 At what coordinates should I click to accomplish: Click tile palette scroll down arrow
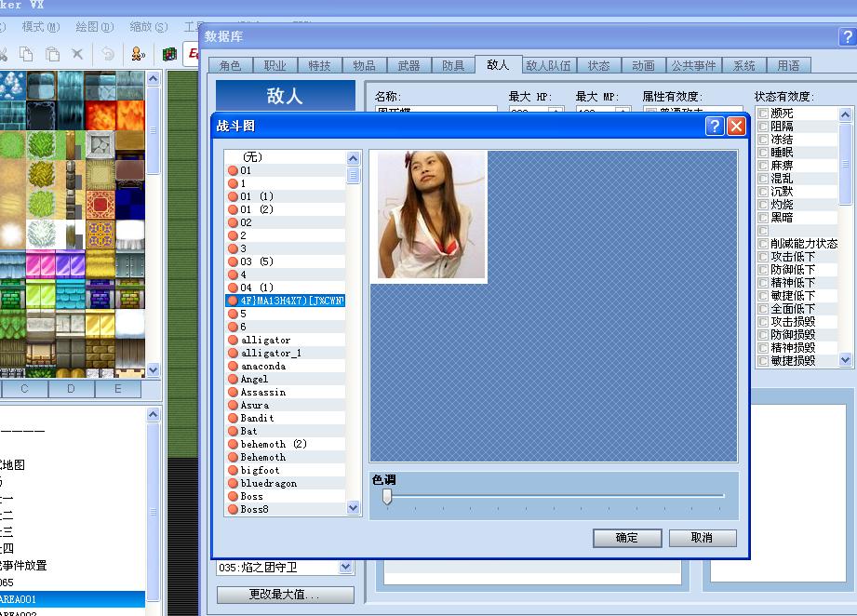153,370
